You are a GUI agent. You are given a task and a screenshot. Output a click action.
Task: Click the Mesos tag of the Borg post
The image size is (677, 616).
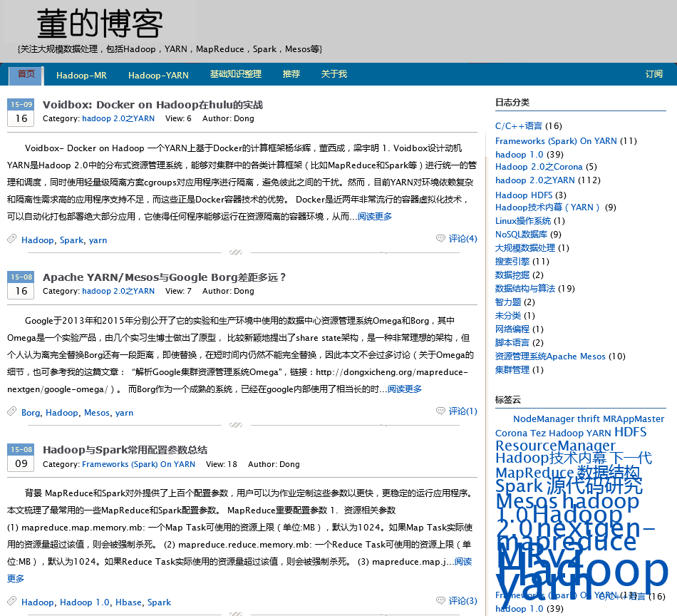click(97, 413)
